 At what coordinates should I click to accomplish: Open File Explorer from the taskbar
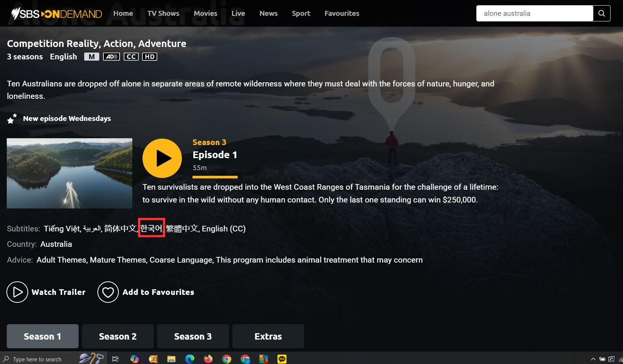click(x=171, y=359)
